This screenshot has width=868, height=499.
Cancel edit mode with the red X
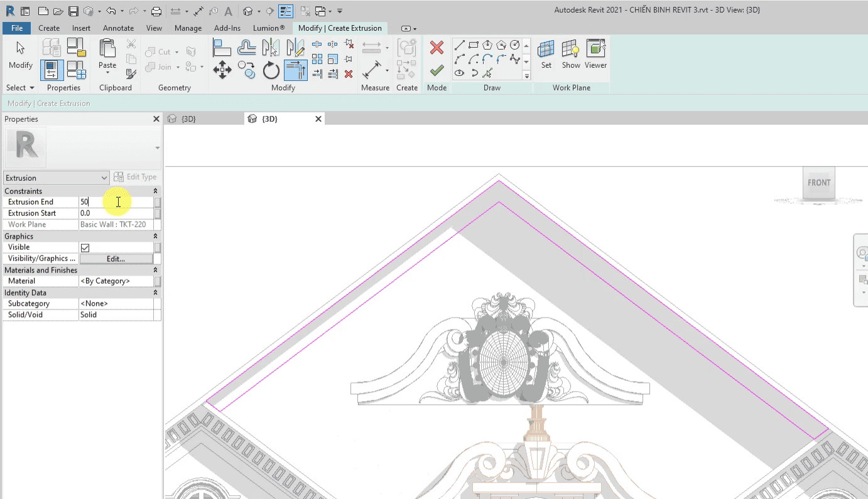(x=437, y=48)
